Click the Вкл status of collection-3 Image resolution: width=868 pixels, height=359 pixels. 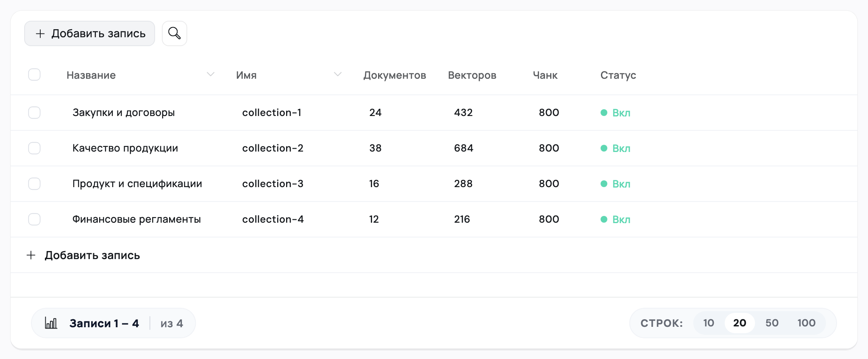[x=615, y=184]
